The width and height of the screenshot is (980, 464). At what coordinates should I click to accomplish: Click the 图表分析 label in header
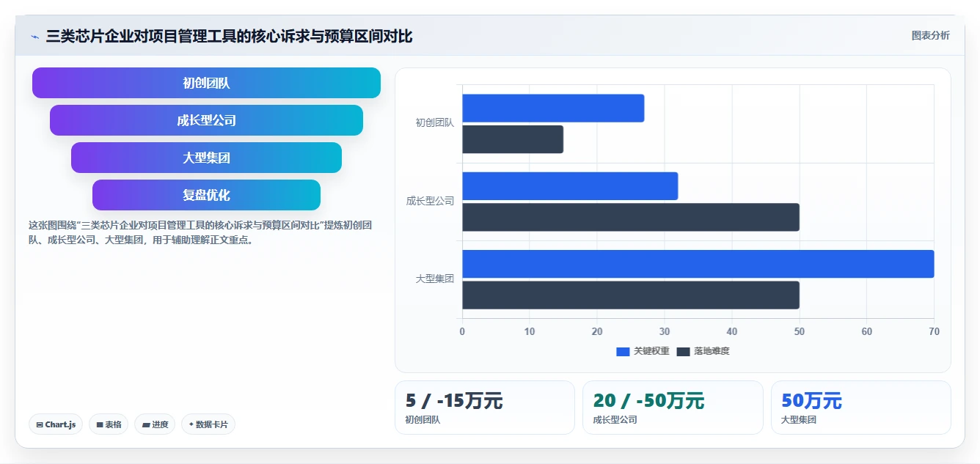coord(930,36)
